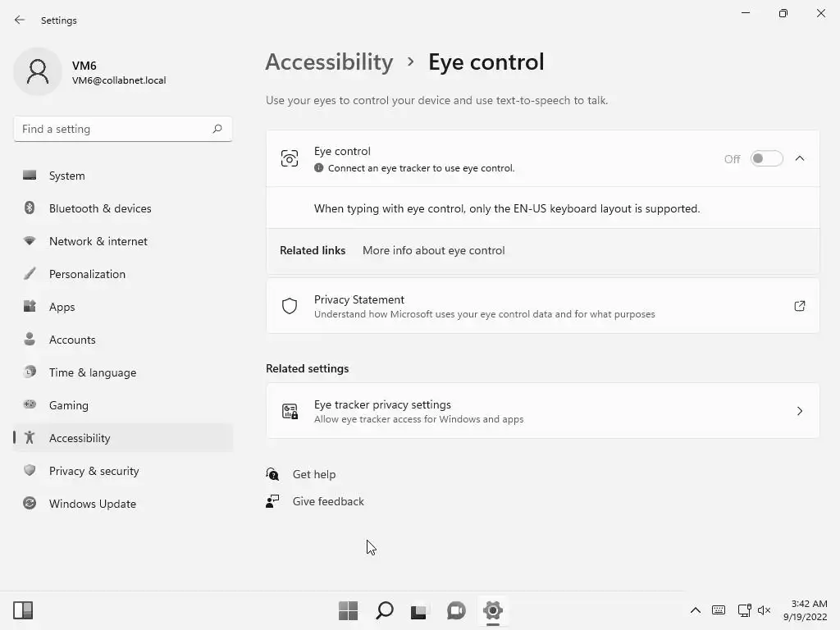Click the search magnifier in Find a setting

(x=217, y=129)
